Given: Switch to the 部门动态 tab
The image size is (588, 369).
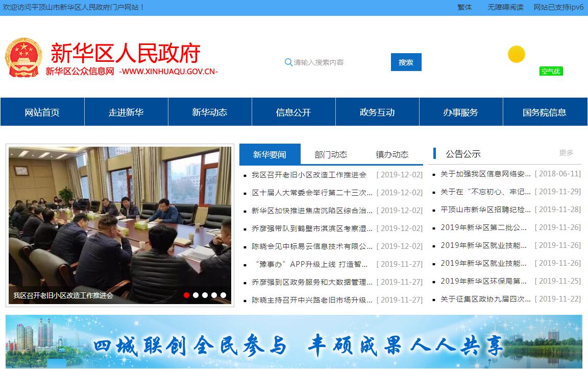Looking at the screenshot, I should 331,154.
